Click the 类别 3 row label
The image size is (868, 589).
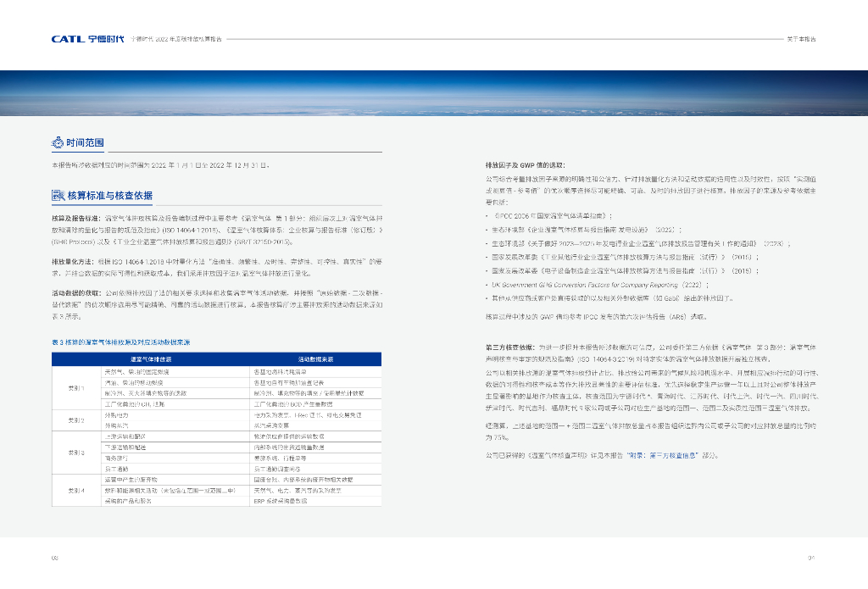pos(76,453)
